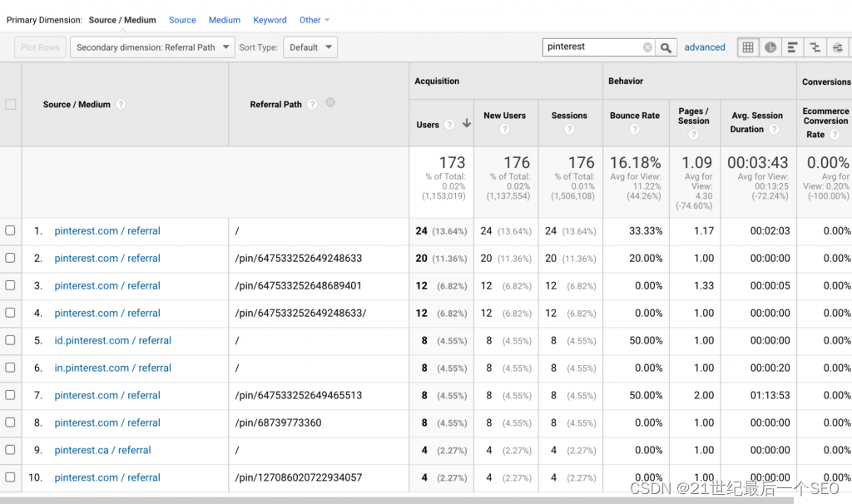Remove the Referral Path secondary dimension

pyautogui.click(x=330, y=102)
